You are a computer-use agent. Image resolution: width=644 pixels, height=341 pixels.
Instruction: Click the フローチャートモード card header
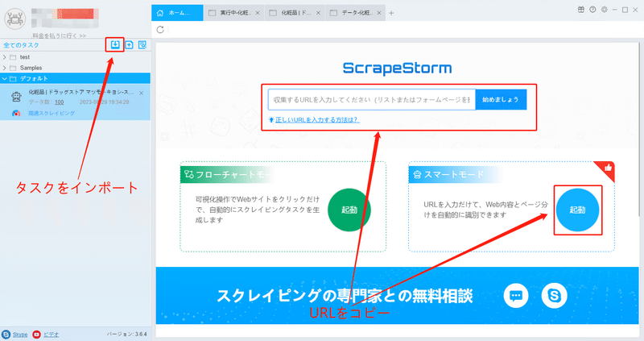coord(228,174)
